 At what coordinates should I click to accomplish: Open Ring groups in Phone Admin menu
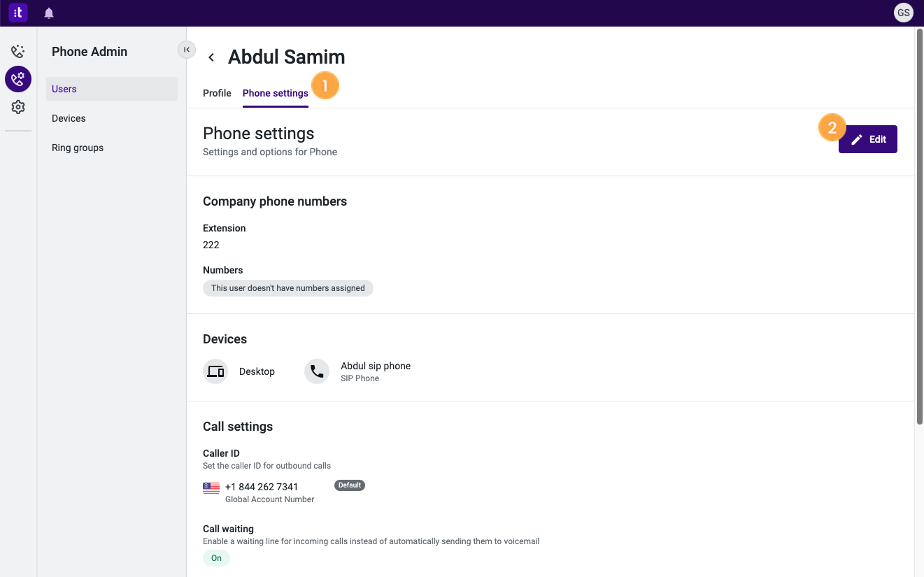112,148
